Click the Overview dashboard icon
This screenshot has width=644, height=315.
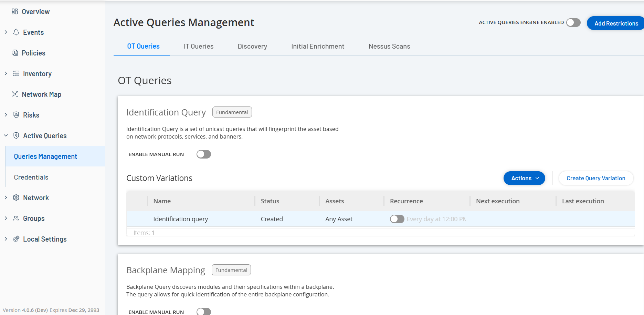point(15,11)
